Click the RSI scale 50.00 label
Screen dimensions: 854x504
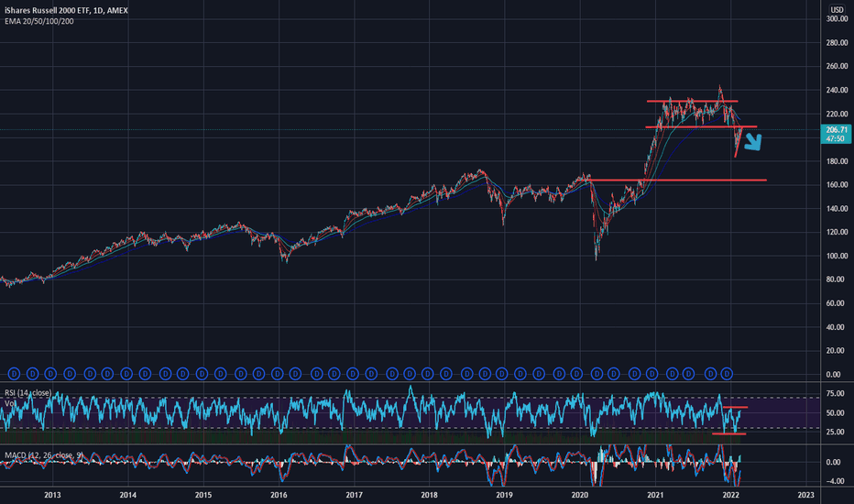coord(835,413)
